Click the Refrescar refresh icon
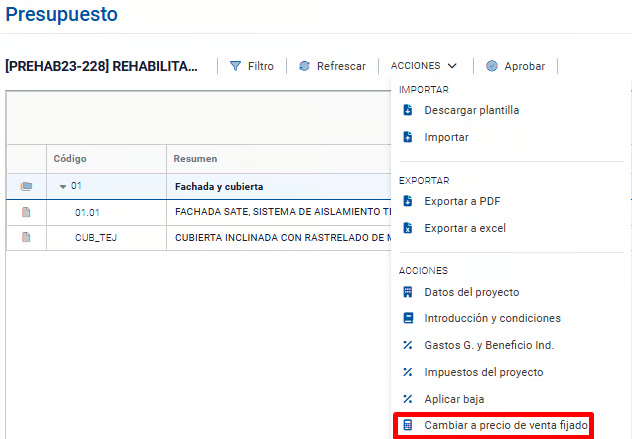This screenshot has height=439, width=632. (304, 66)
